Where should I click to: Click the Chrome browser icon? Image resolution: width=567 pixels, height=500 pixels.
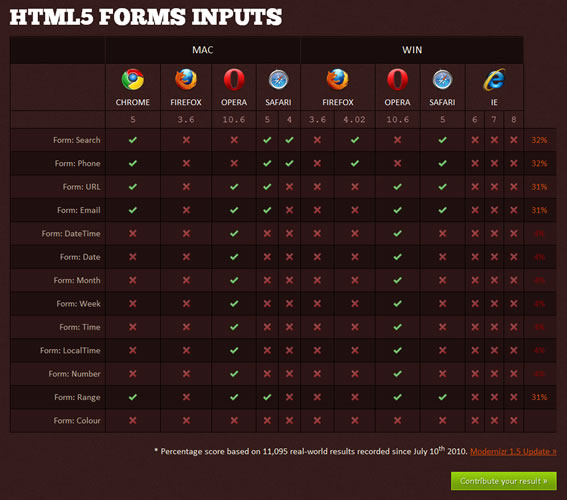click(x=133, y=80)
